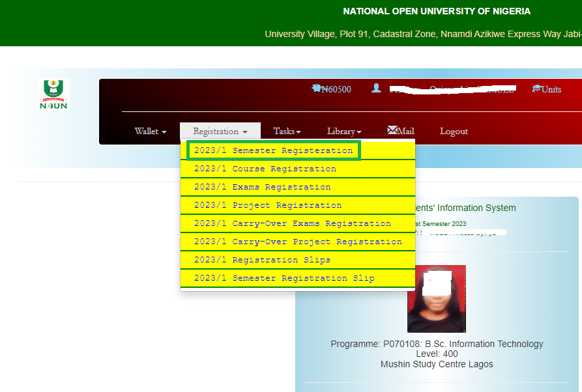Viewport: 582px width, 392px height.
Task: Expand the Tasks dropdown menu
Action: coord(287,132)
